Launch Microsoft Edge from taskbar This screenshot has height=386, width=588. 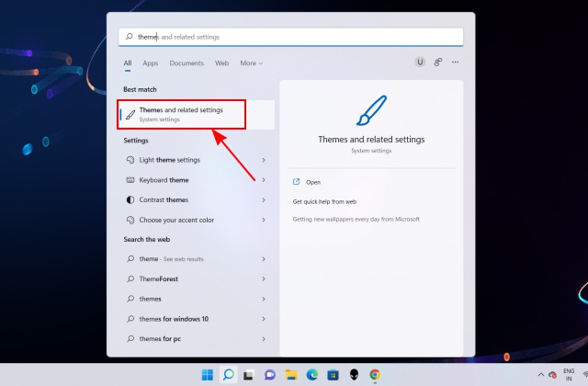312,374
